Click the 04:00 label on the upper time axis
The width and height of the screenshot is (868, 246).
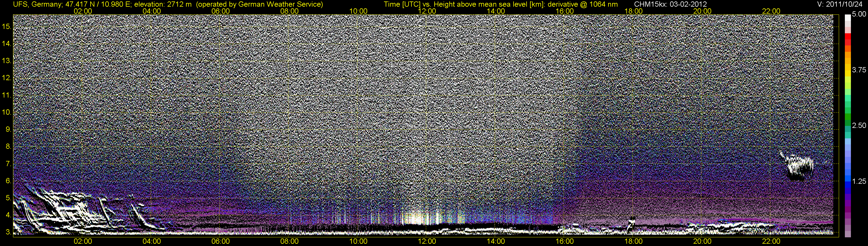click(152, 11)
